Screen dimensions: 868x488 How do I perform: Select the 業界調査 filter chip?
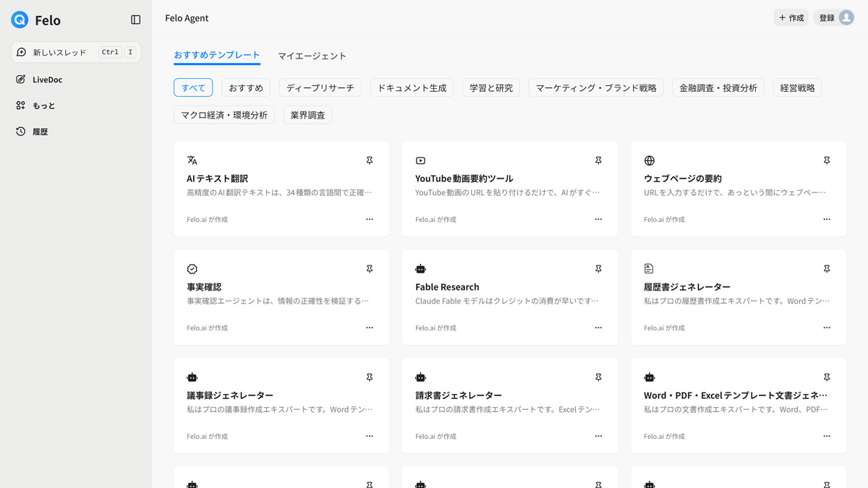(x=307, y=115)
